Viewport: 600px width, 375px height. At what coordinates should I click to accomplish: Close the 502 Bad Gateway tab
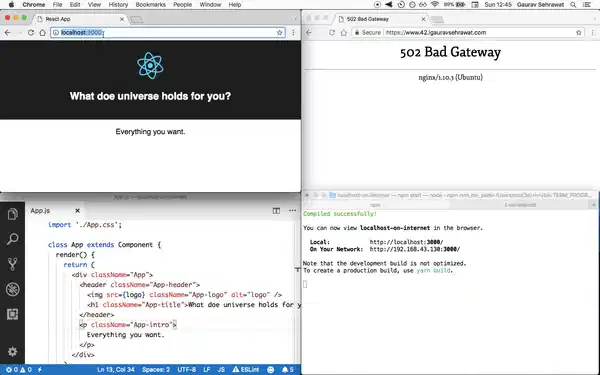[x=423, y=19]
